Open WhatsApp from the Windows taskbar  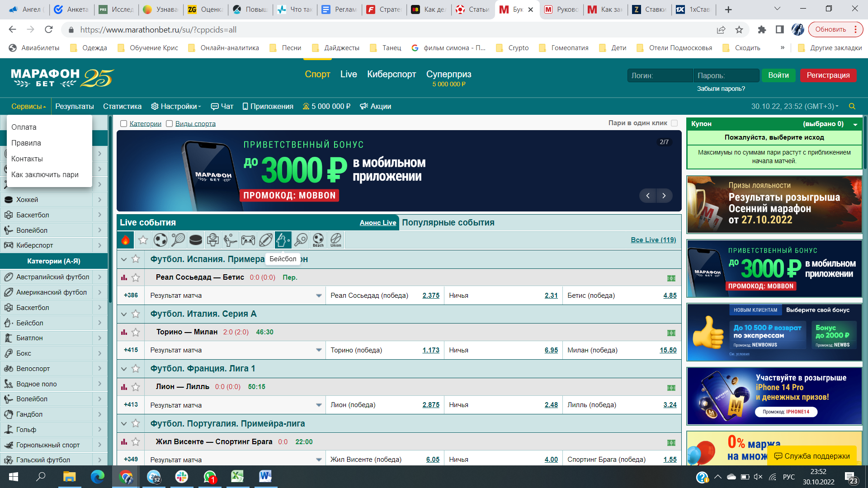[210, 476]
